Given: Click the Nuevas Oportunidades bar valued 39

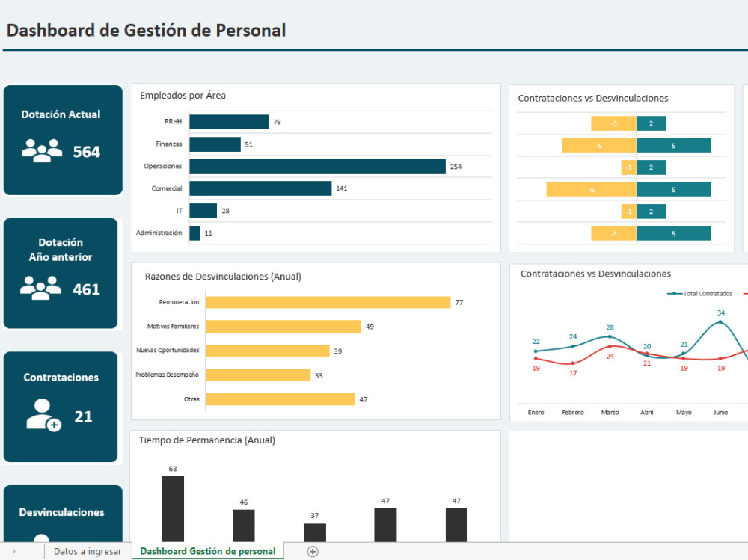Looking at the screenshot, I should pos(268,351).
